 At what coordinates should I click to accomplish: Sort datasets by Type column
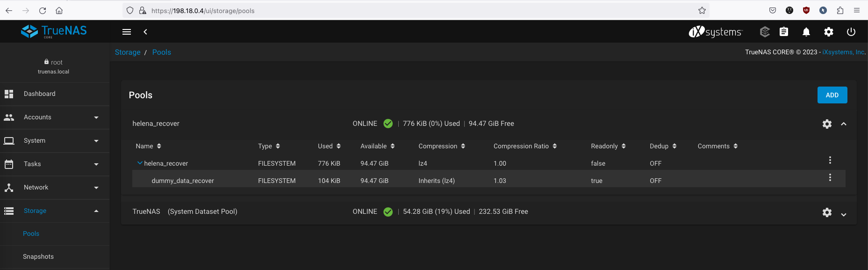click(x=269, y=146)
